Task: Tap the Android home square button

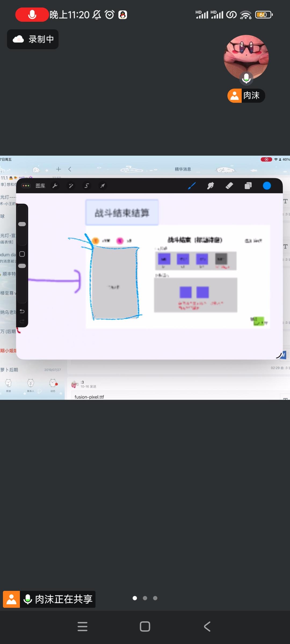Action: pos(145,627)
